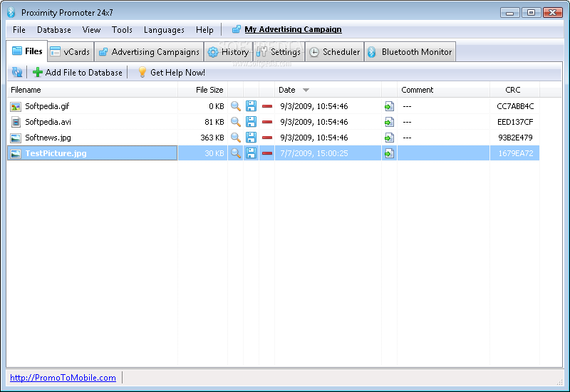Screen dimensions: 570x392
Task: Switch to the vCards tab
Action: point(71,52)
